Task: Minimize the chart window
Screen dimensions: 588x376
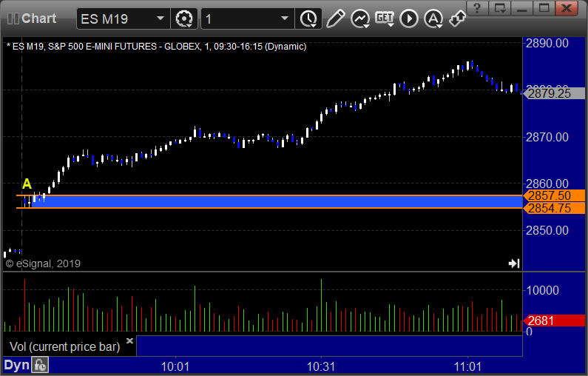Action: (521, 7)
